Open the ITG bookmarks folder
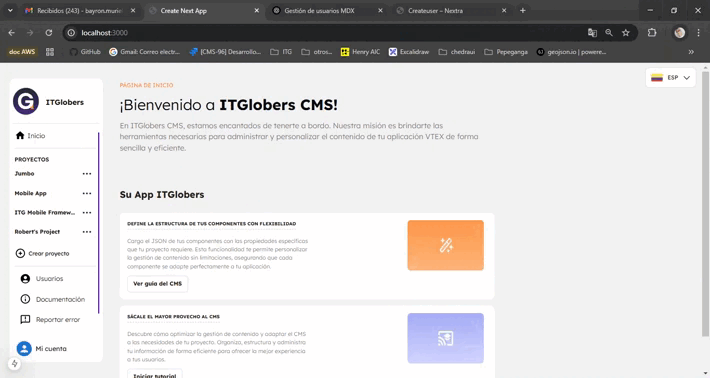710x378 pixels. [x=281, y=52]
